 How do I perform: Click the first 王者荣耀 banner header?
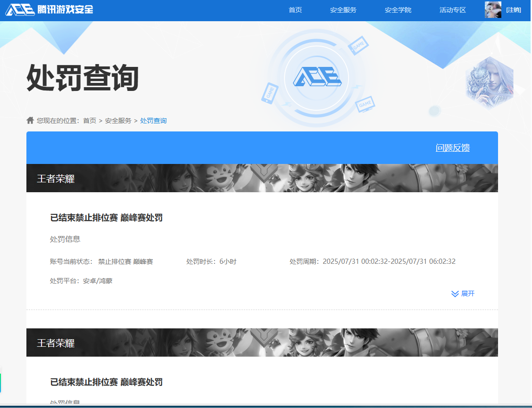[56, 179]
